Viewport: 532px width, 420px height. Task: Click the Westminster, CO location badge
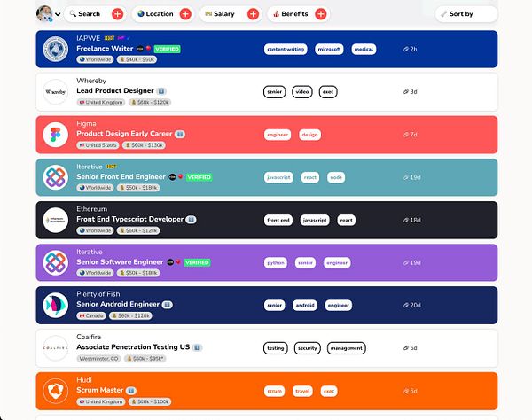tap(98, 359)
